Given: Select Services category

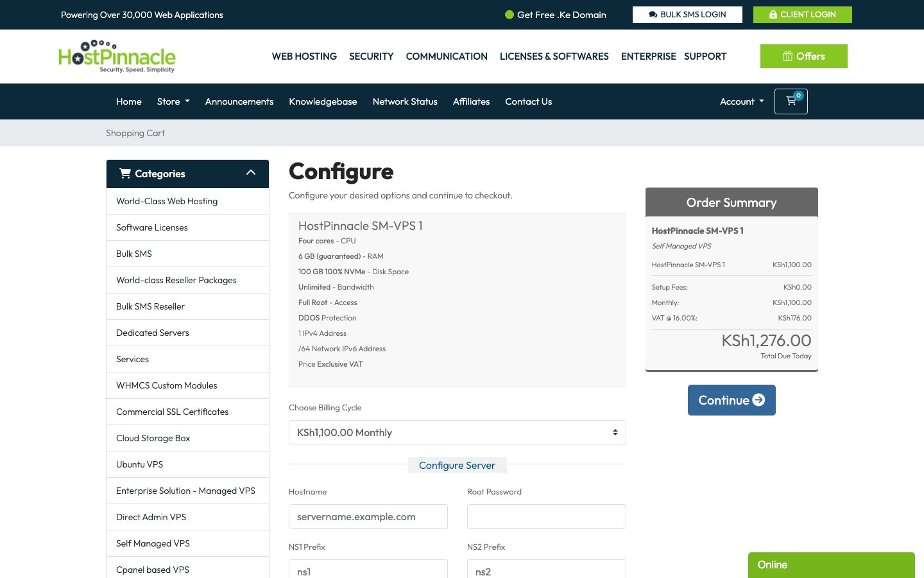Looking at the screenshot, I should point(187,359).
